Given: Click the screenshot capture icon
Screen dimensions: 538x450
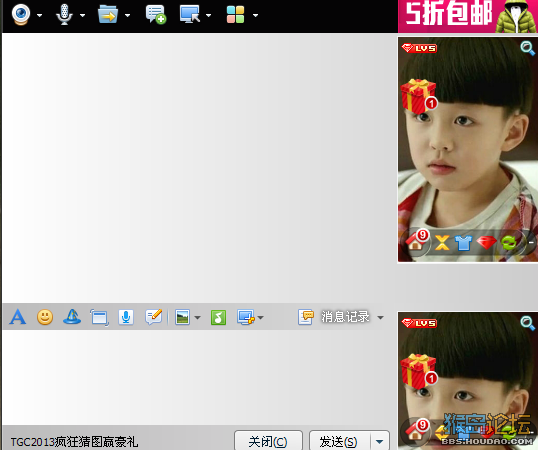Looking at the screenshot, I should (x=246, y=317).
